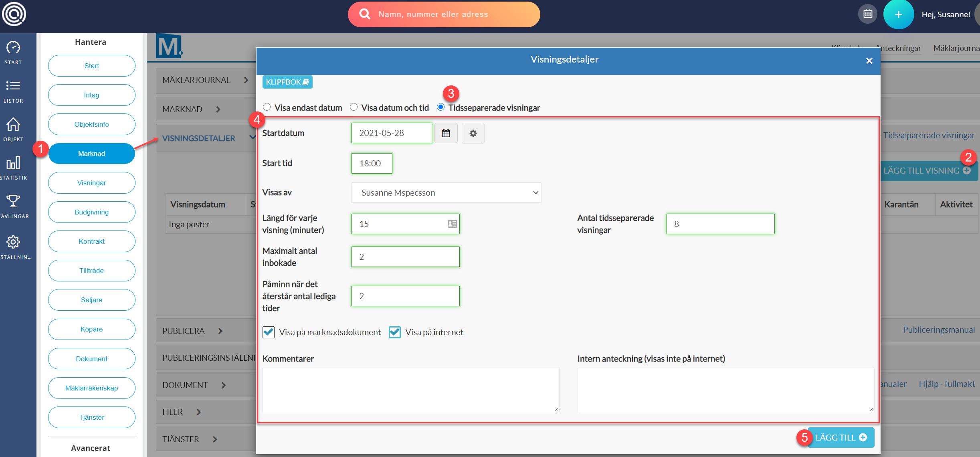980x457 pixels.
Task: Click the top bar calendar icon
Action: click(x=868, y=14)
